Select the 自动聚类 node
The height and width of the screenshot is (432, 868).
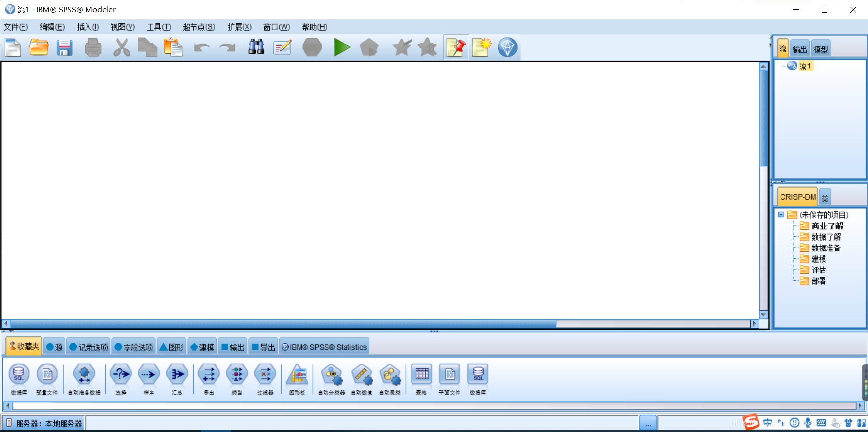pos(390,379)
